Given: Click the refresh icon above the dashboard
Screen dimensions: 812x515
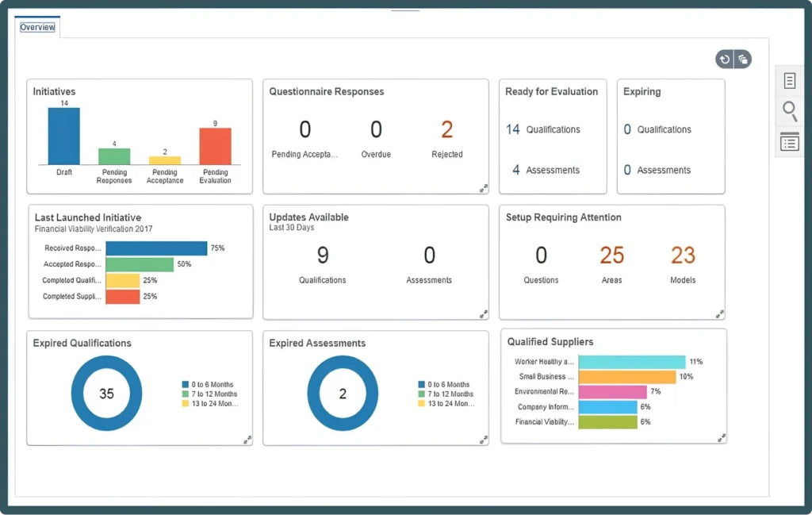Looking at the screenshot, I should tap(724, 60).
